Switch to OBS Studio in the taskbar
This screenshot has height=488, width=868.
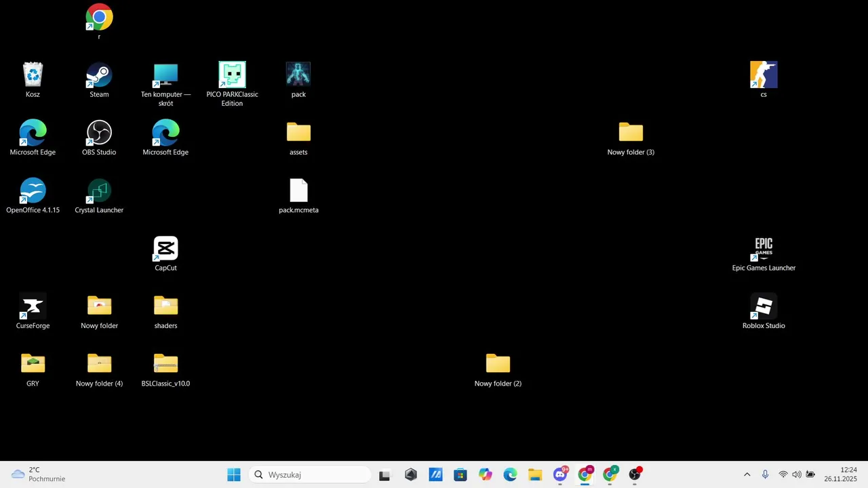point(635,474)
